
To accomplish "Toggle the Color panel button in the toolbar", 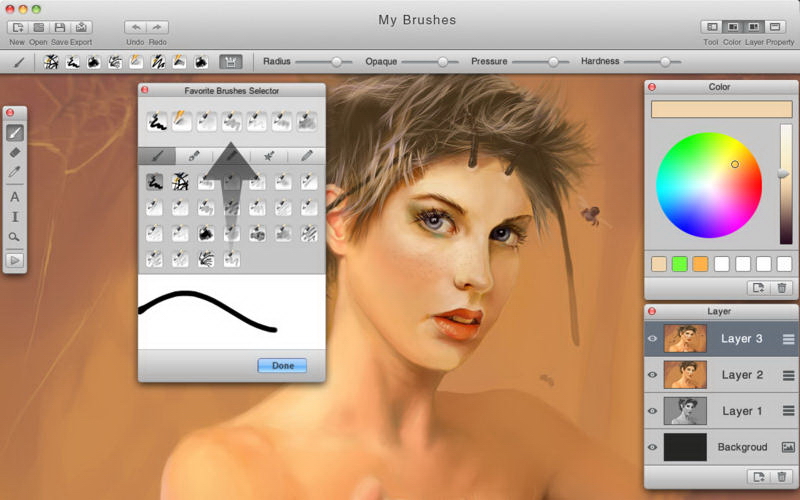I will [x=733, y=27].
